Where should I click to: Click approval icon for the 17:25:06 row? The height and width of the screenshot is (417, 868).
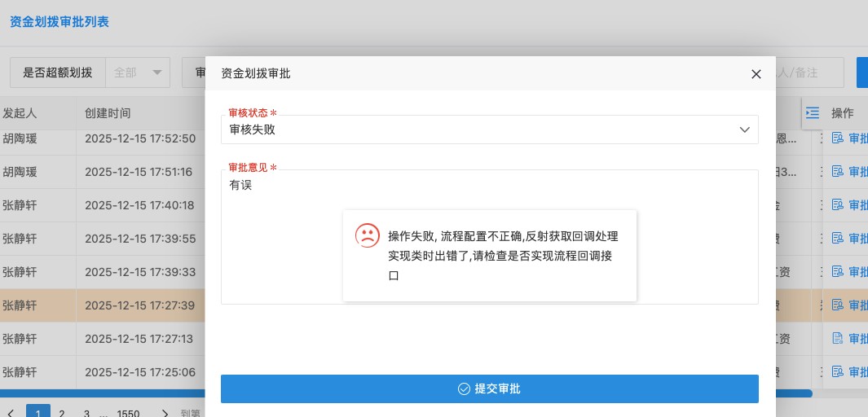[x=838, y=371]
